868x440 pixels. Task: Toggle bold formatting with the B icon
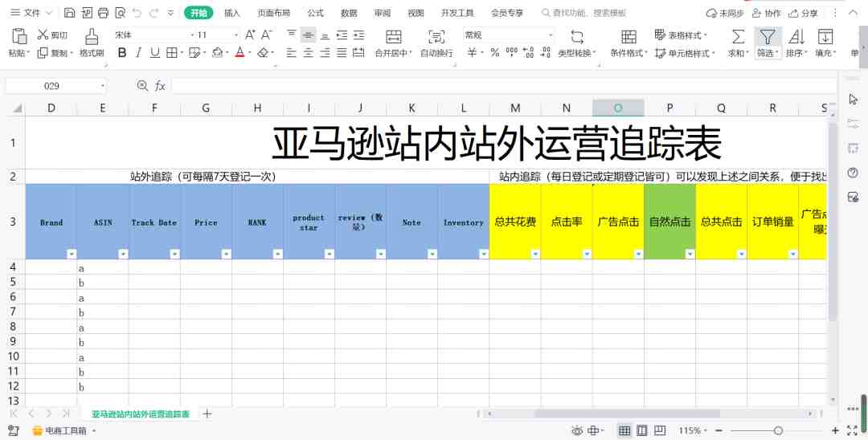coord(122,52)
